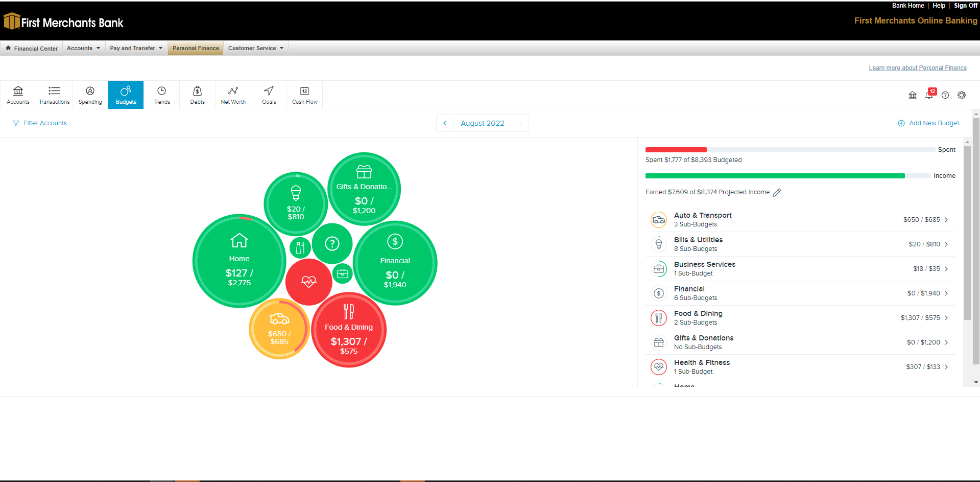Open the Pay and Transfer dropdown menu

point(136,48)
